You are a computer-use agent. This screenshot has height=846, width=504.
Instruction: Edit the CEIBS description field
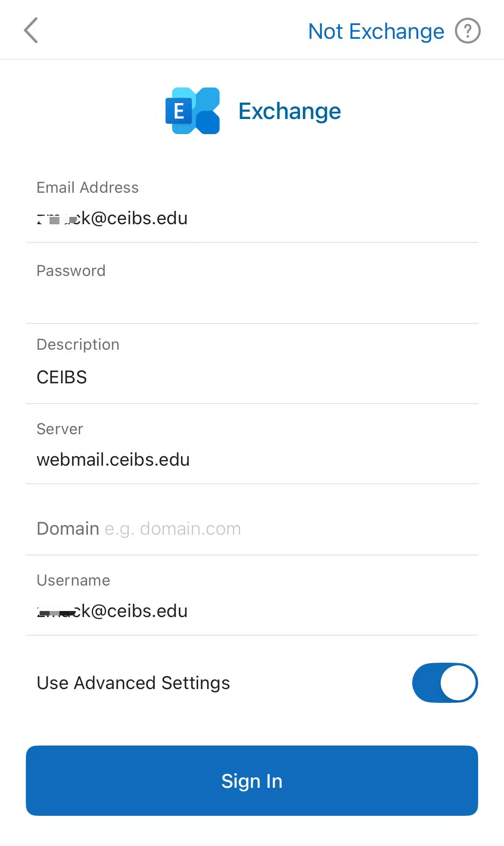coord(62,377)
